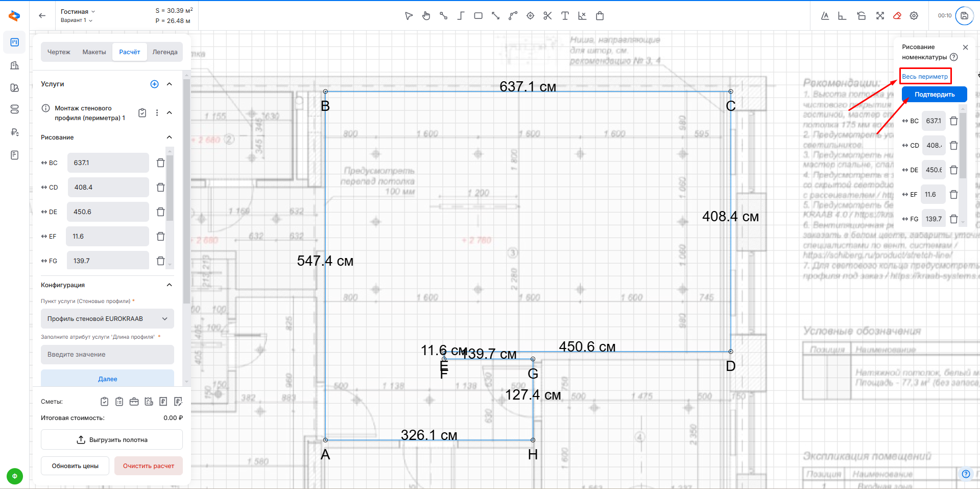Activate the hand pan tool
The width and height of the screenshot is (980, 489).
pos(426,16)
